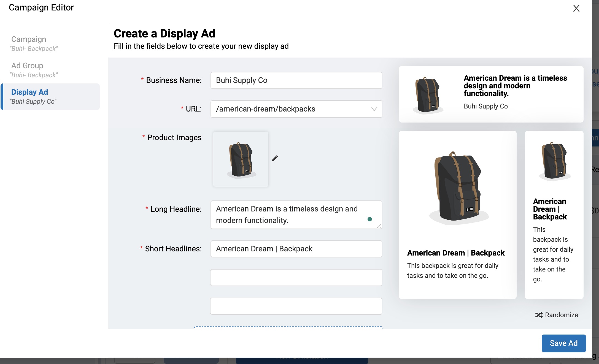This screenshot has width=599, height=364.
Task: Open the URL dropdown
Action: [374, 109]
